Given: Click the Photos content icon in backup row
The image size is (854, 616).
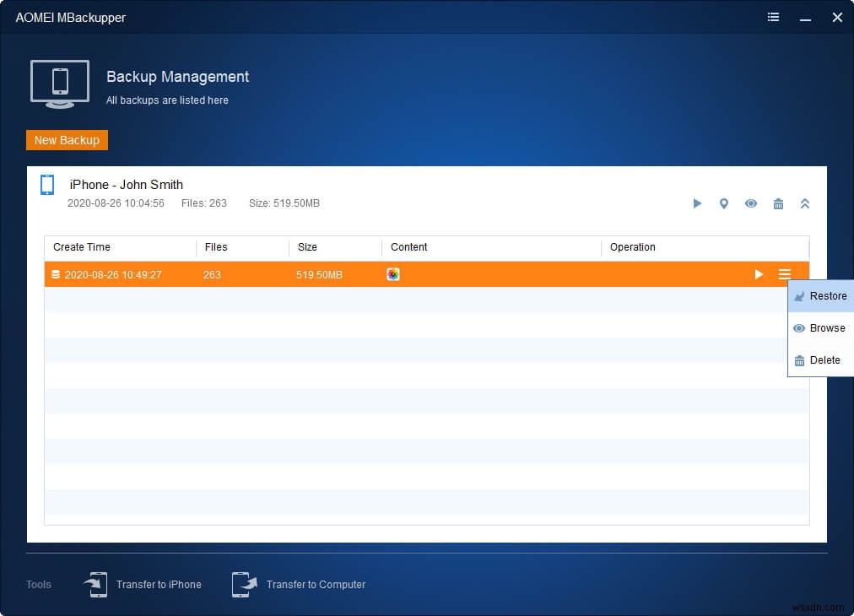Looking at the screenshot, I should tap(393, 274).
